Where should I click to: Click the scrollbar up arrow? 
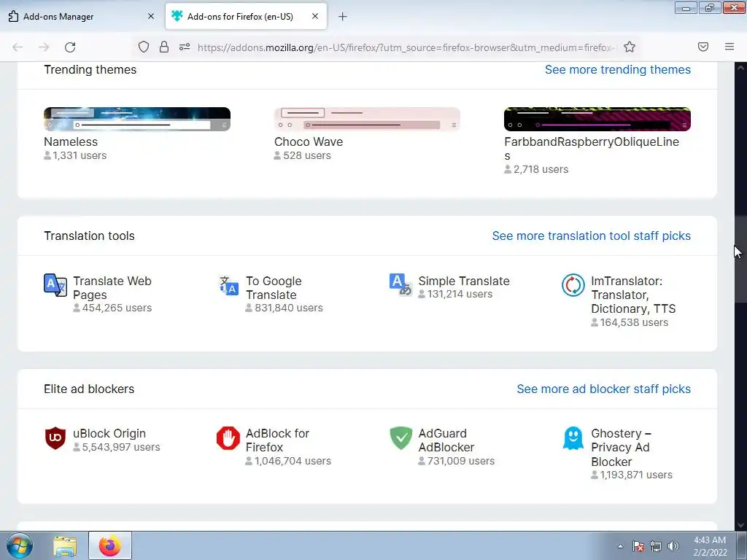pyautogui.click(x=740, y=68)
